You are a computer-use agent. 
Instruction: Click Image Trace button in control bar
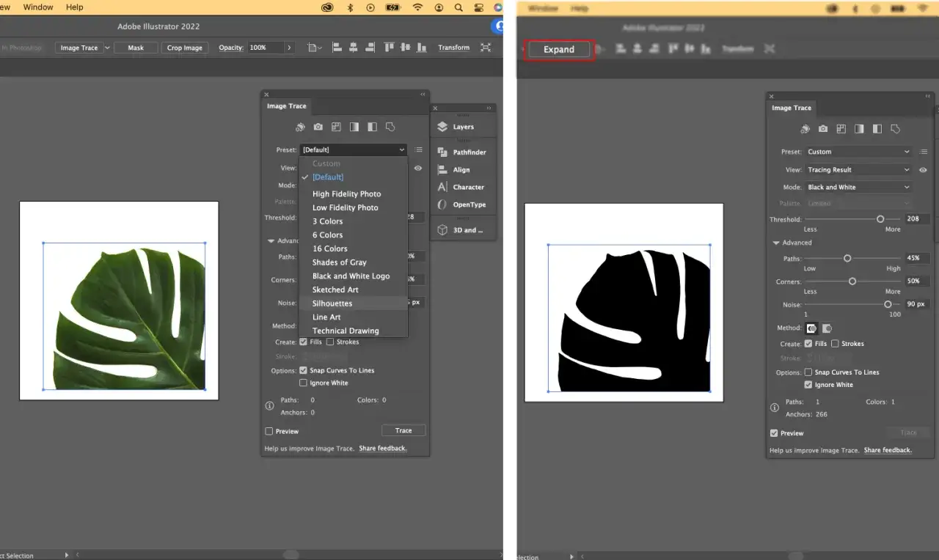tap(79, 48)
